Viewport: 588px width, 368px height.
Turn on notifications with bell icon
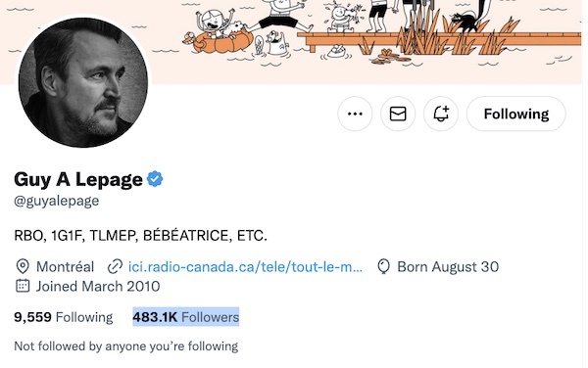[441, 114]
